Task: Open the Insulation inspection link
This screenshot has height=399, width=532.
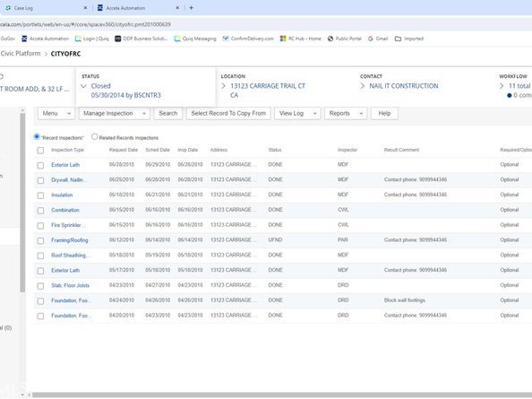Action: pyautogui.click(x=62, y=195)
